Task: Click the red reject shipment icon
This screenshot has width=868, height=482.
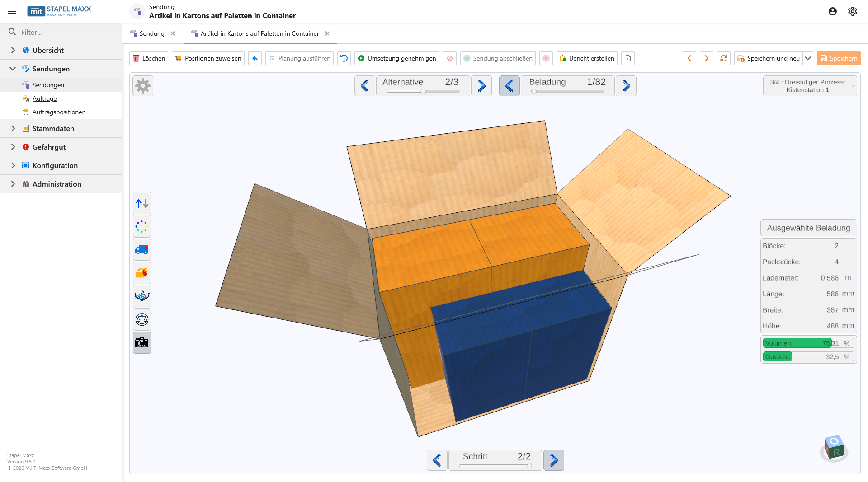Action: click(x=546, y=58)
